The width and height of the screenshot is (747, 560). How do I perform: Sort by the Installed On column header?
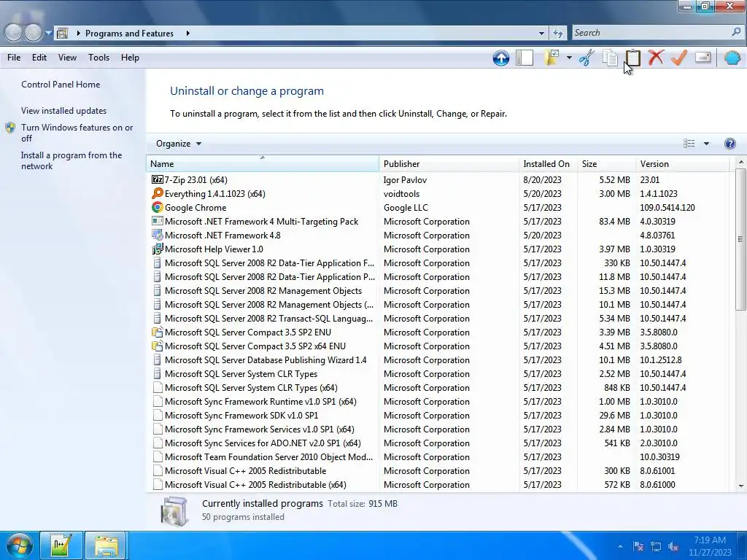click(x=548, y=164)
